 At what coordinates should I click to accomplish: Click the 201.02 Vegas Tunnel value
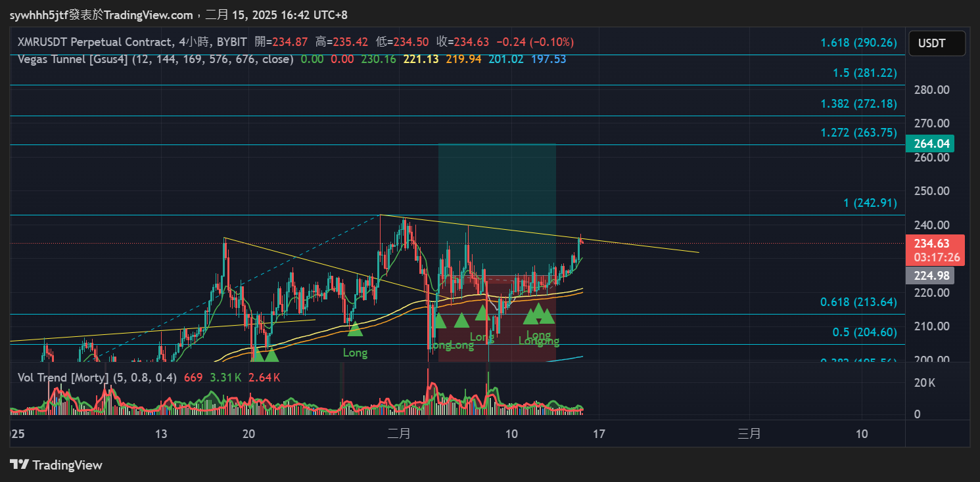506,59
